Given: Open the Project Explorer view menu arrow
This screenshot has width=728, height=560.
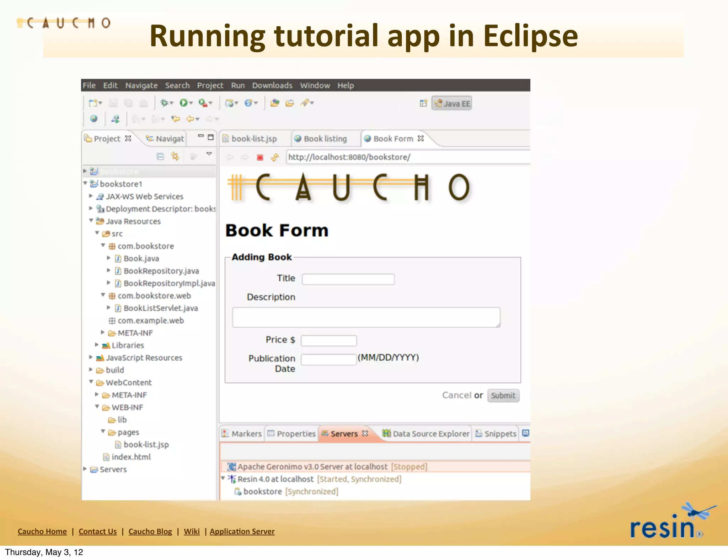Looking at the screenshot, I should coord(209,154).
